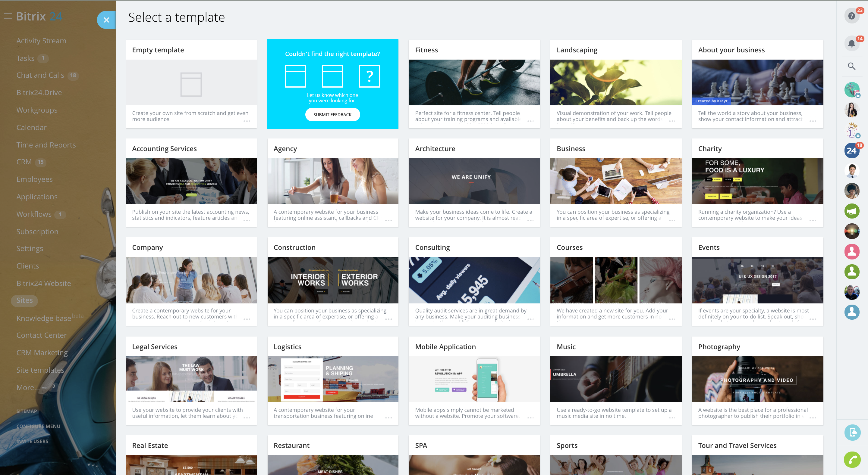Toggle the hamburger menu next to Bitrix 24

pyautogui.click(x=8, y=16)
